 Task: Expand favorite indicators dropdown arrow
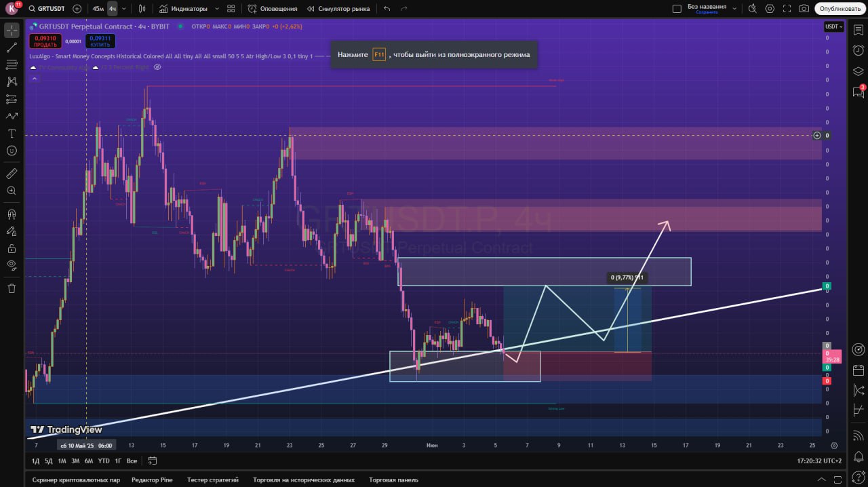click(x=216, y=9)
